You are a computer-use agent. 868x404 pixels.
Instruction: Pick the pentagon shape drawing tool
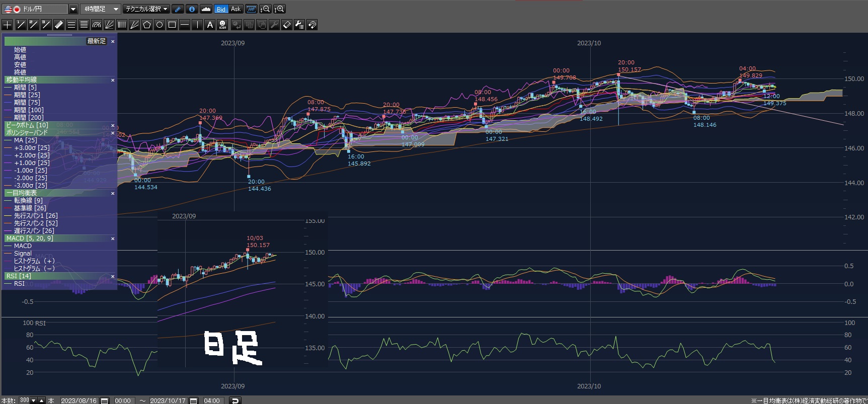[x=147, y=25]
